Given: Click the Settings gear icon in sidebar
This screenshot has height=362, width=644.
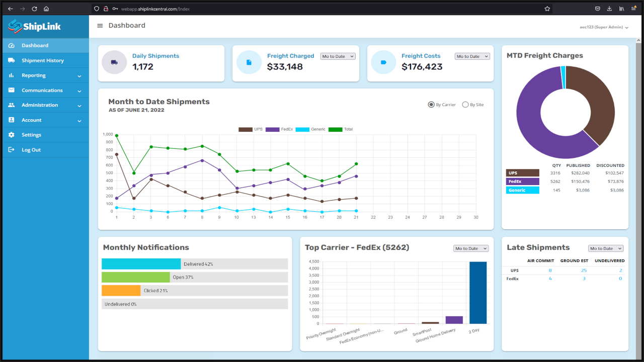Looking at the screenshot, I should (11, 135).
